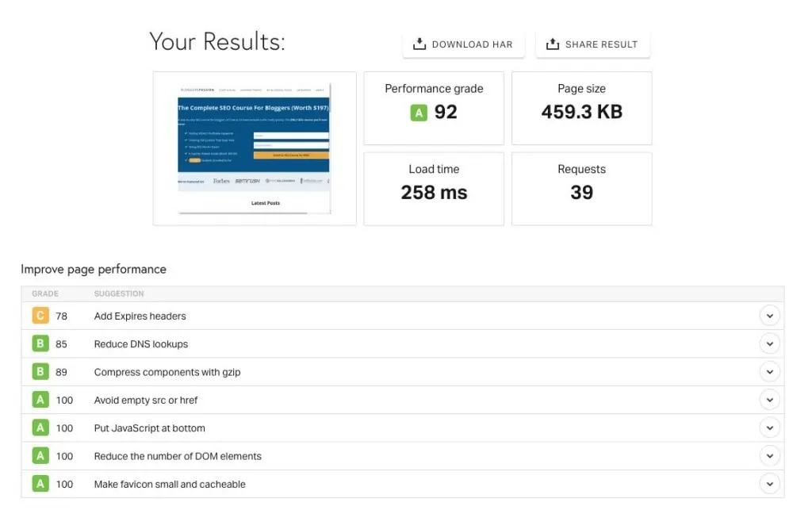Expand the Compress components with gzip details
This screenshot has width=812, height=529.
click(769, 371)
